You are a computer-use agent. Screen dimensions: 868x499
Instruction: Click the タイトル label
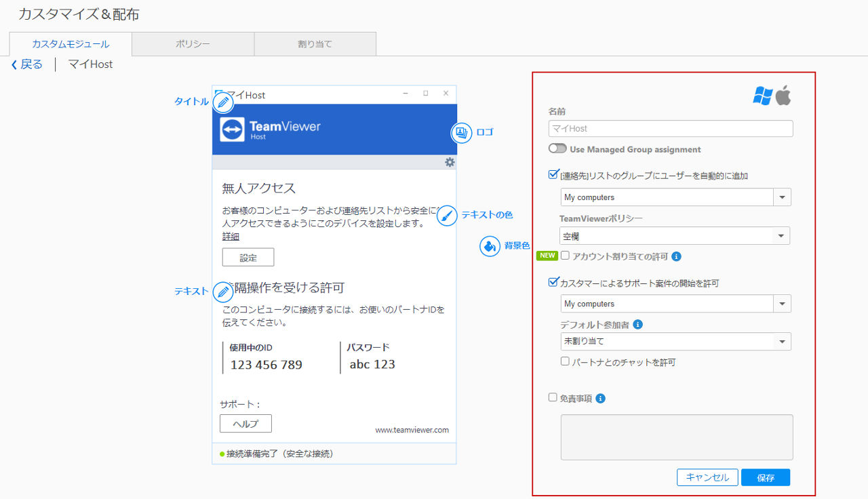192,102
